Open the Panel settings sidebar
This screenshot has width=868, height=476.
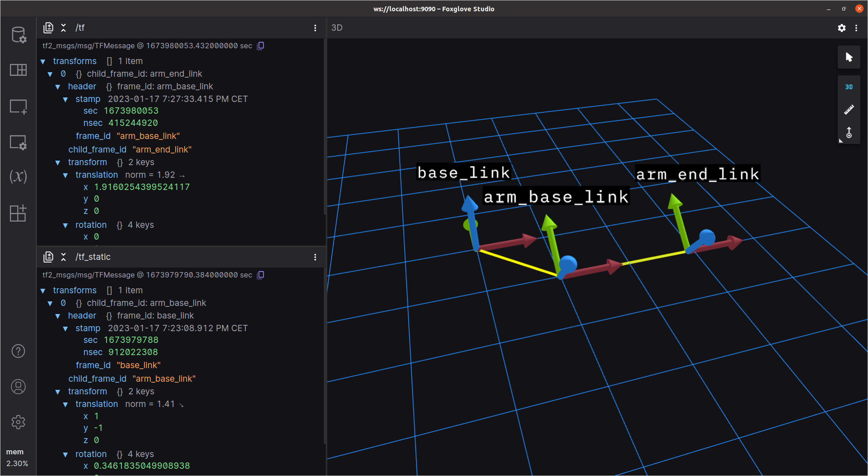[x=18, y=143]
